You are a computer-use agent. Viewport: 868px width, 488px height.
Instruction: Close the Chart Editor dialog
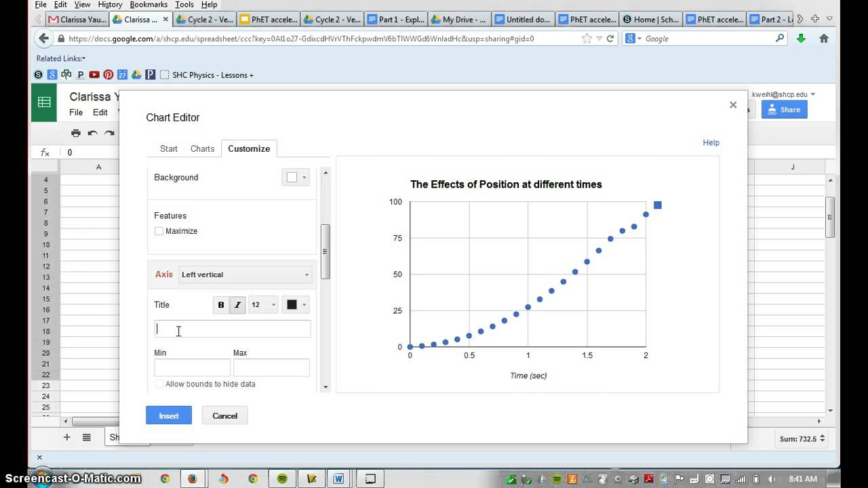(733, 105)
